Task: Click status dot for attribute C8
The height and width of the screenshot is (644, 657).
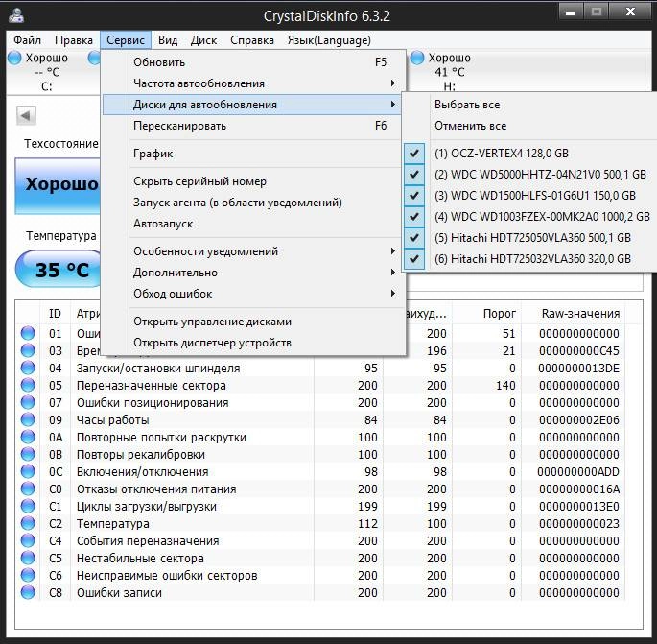Action: [28, 592]
